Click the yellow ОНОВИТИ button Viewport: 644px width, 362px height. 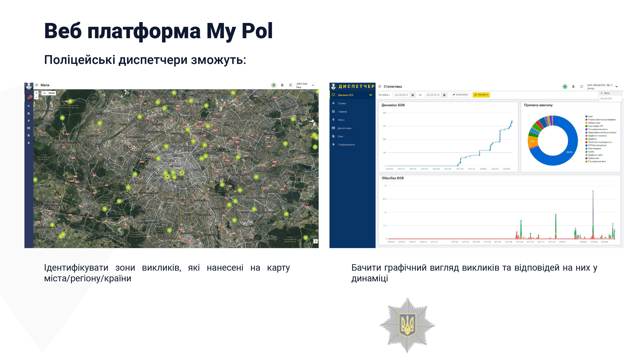coord(481,95)
